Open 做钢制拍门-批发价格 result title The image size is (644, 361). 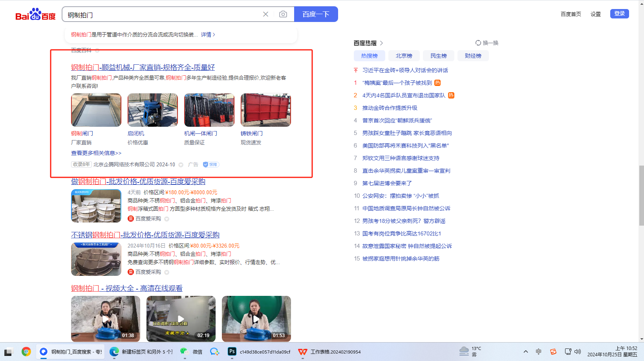click(138, 182)
